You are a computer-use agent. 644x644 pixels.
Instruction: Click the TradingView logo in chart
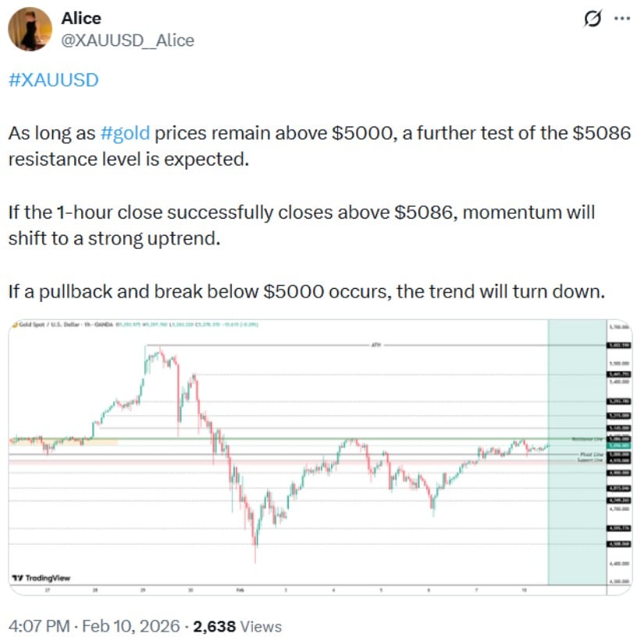click(41, 578)
